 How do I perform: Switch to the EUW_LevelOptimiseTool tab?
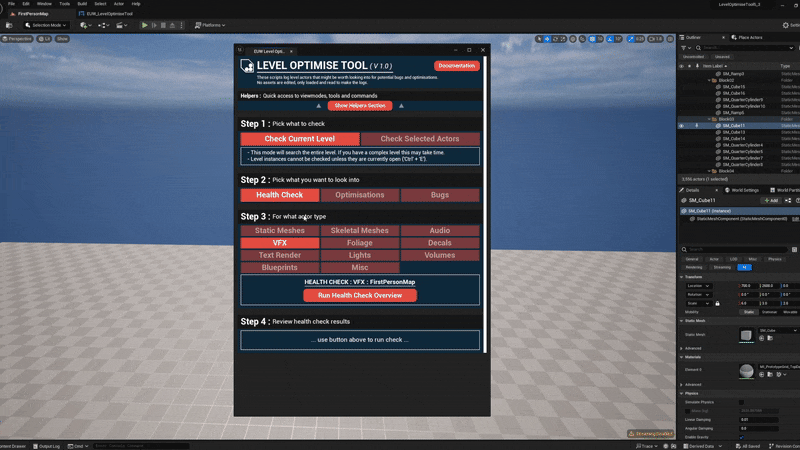[x=106, y=14]
